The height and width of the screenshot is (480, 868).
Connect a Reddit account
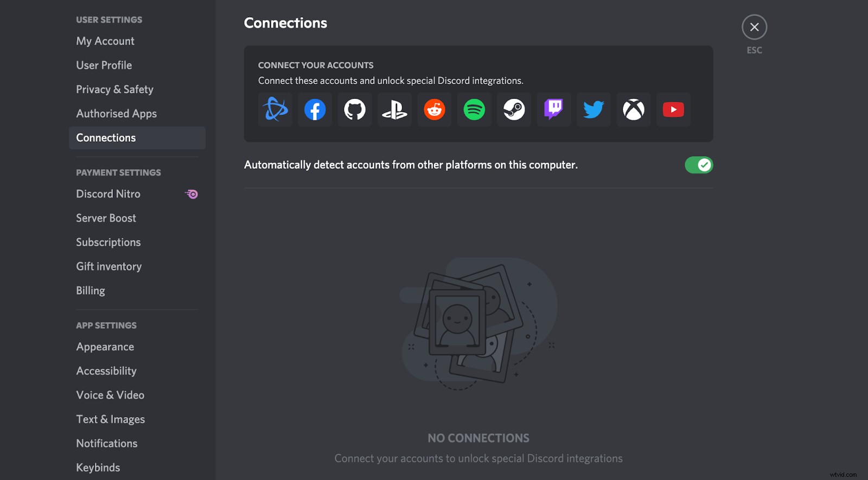(x=434, y=110)
